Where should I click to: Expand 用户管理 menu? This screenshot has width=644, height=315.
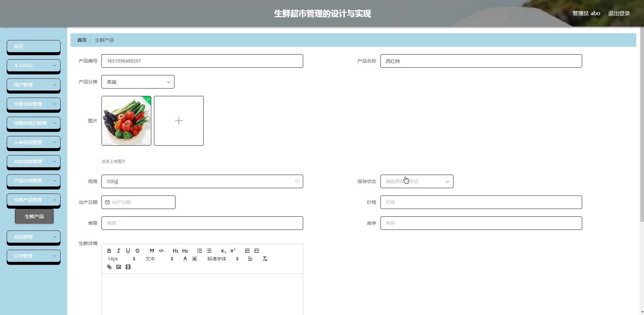(34, 85)
